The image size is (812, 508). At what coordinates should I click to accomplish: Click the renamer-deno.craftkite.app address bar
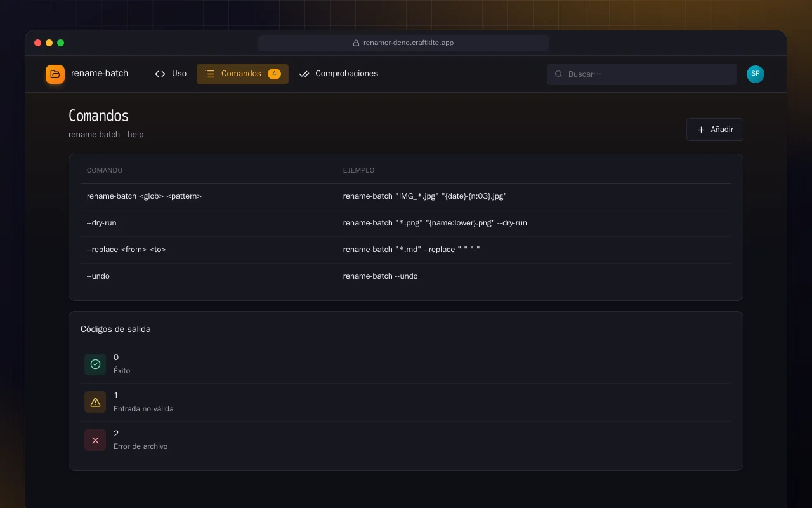click(x=403, y=43)
